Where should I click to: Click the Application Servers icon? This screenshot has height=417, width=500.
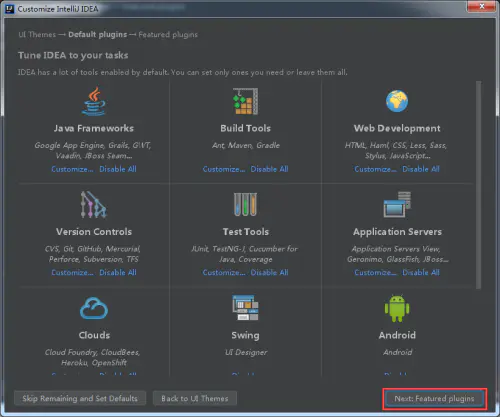[397, 205]
